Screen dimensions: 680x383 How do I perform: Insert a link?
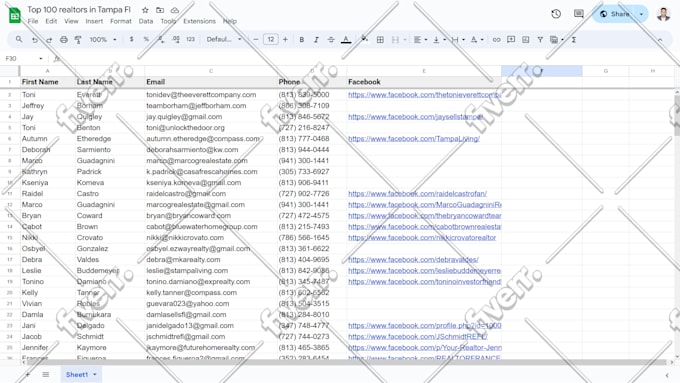497,39
